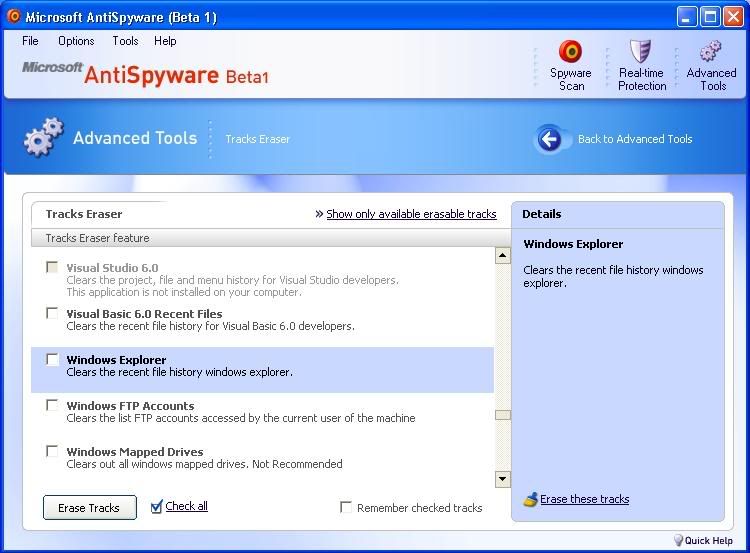Open the Spyware Scan section

tap(571, 66)
